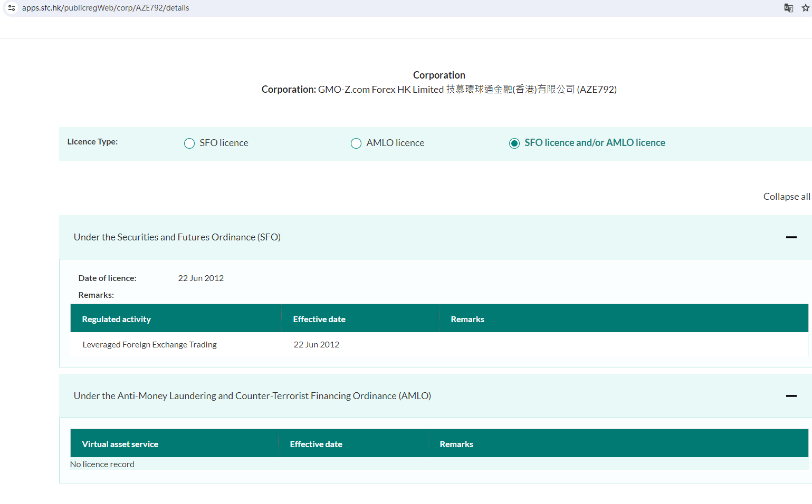Click Remarks header in the AMLO table

[456, 444]
